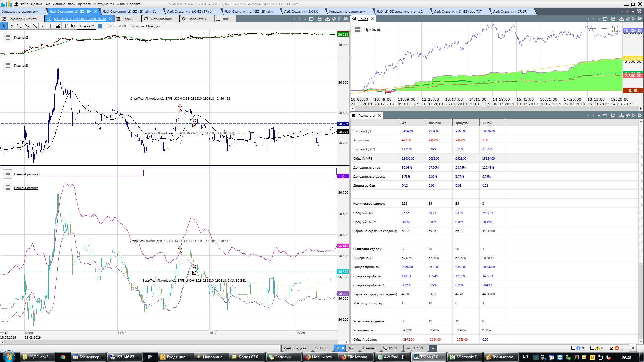Toggle the info messages checkbox

click(573, 348)
